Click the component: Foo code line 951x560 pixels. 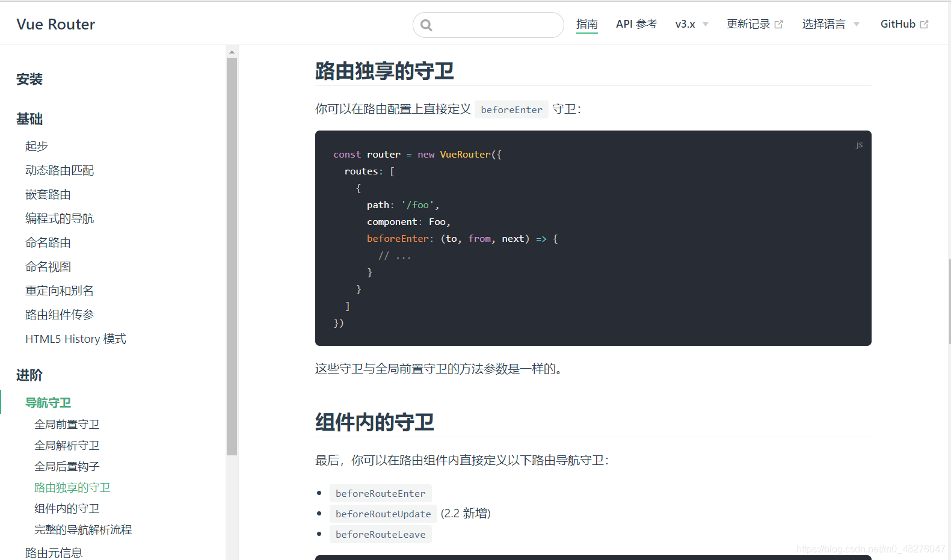408,222
